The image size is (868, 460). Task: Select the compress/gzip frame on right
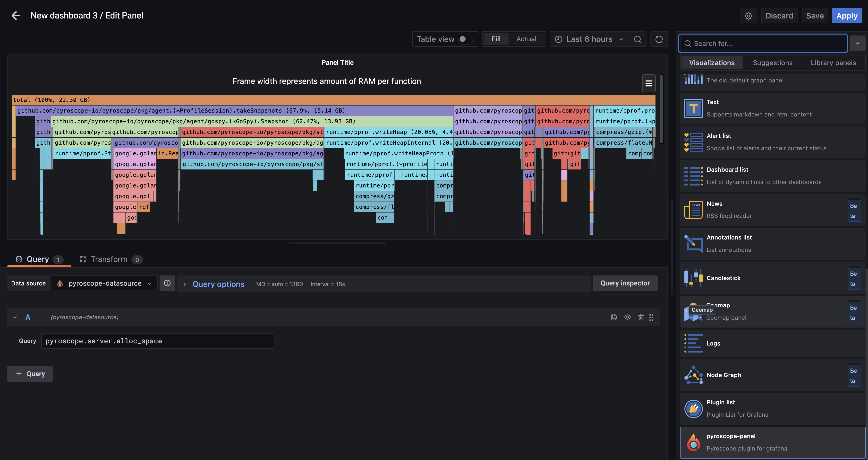click(624, 132)
